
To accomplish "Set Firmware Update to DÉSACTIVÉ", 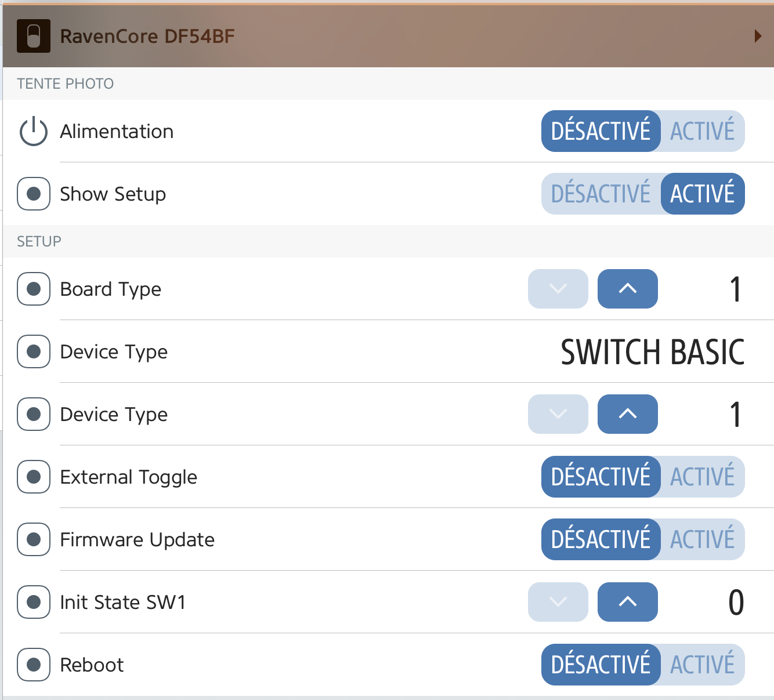I will tap(601, 539).
